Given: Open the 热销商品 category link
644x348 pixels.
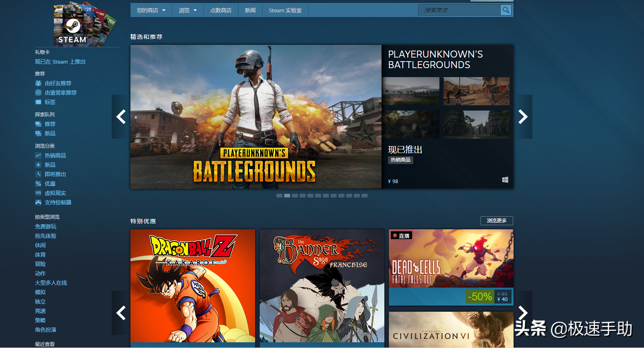Looking at the screenshot, I should click(55, 155).
